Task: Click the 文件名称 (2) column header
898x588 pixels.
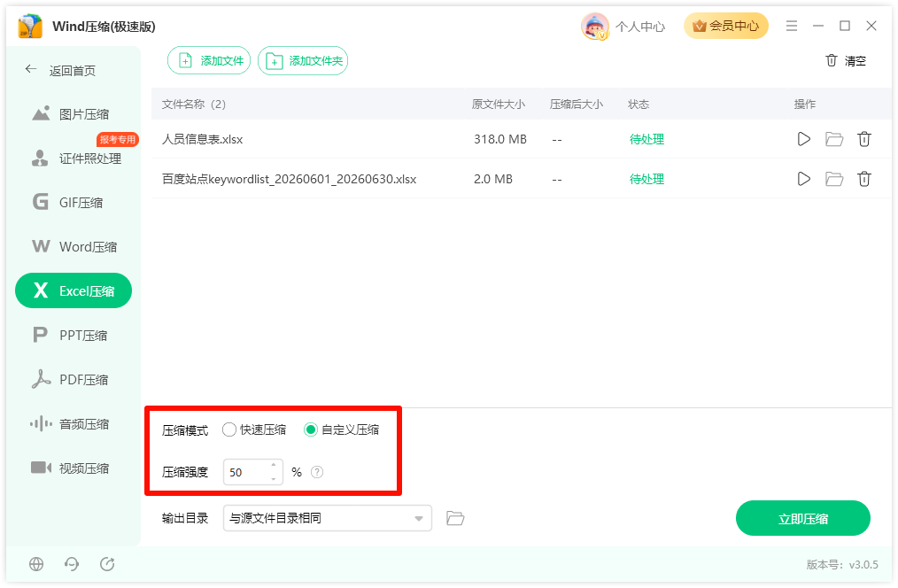Action: pyautogui.click(x=194, y=104)
